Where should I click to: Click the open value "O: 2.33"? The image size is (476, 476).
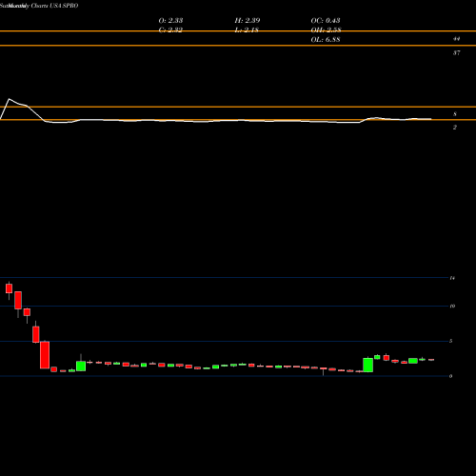tap(170, 20)
